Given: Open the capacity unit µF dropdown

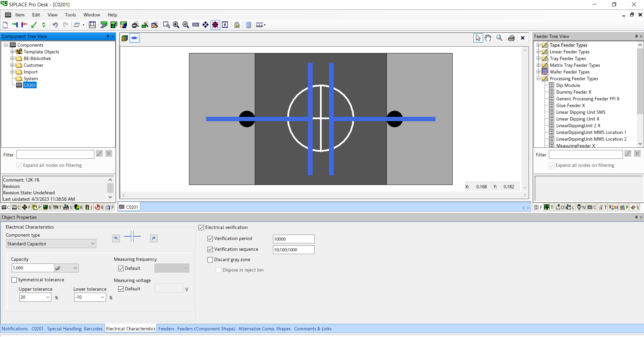Looking at the screenshot, I should pos(66,268).
